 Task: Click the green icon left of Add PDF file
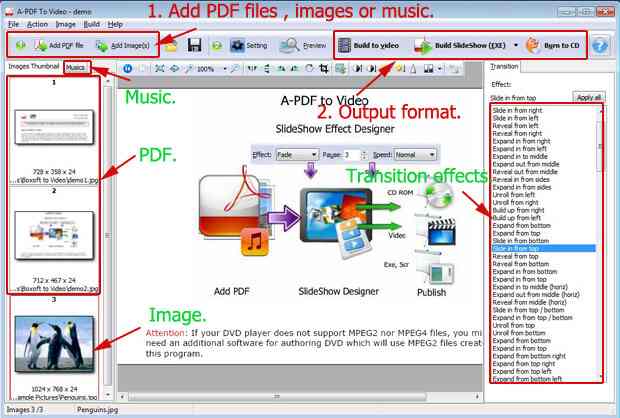click(x=21, y=45)
